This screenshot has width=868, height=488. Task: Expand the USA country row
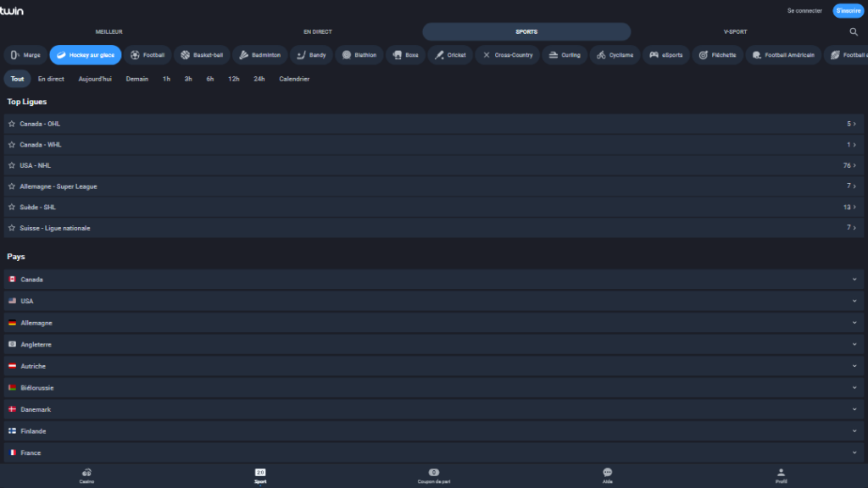coord(434,301)
